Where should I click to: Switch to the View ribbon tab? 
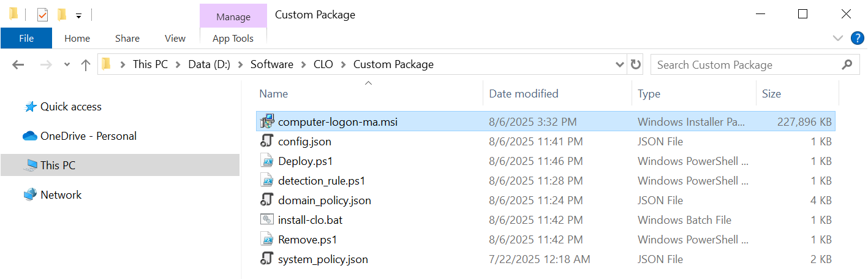(x=175, y=38)
